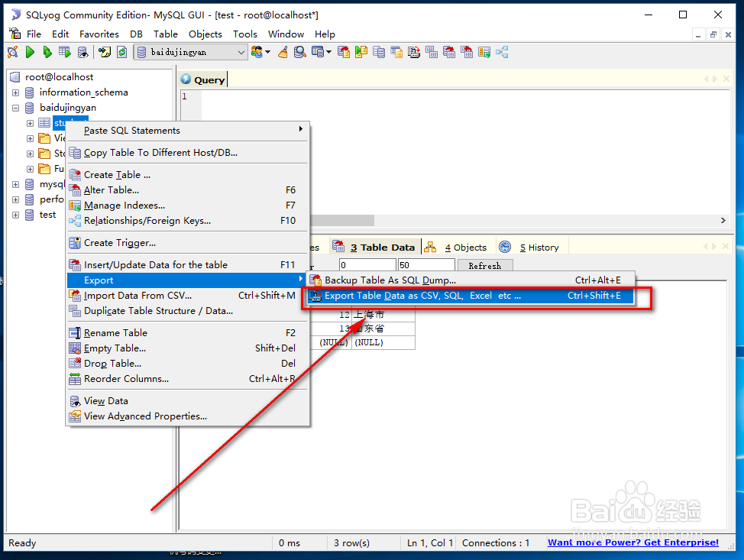Click the 3 row(s) status bar entry
Screen dimensions: 744x560
pos(351,543)
